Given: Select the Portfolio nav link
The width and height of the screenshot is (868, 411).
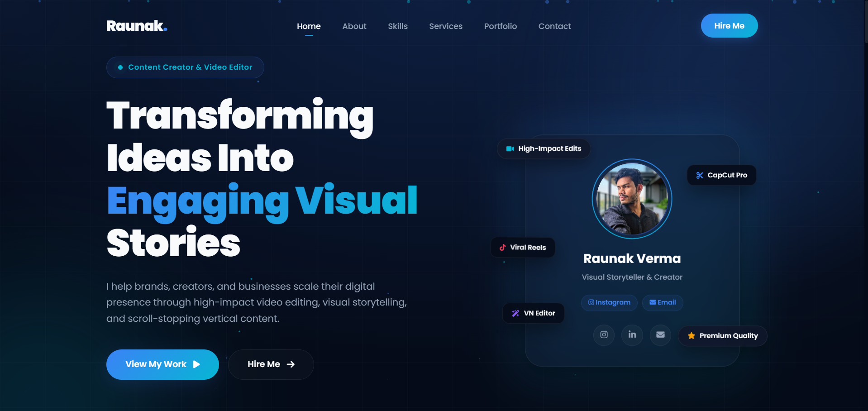Looking at the screenshot, I should point(501,26).
